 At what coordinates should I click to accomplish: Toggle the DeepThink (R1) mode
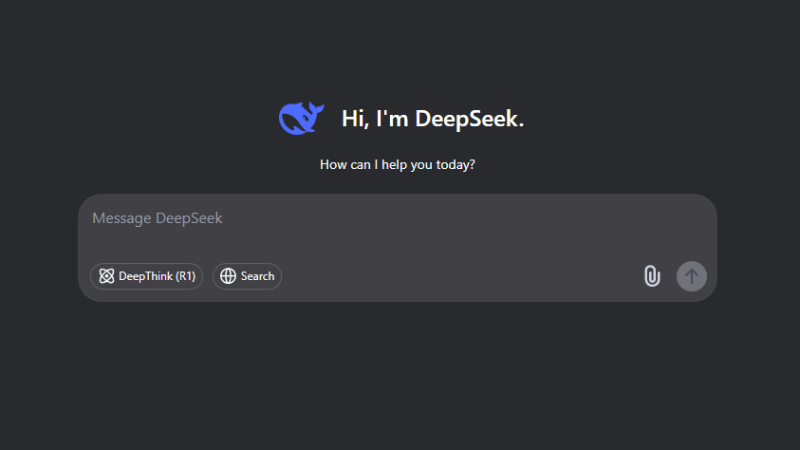[x=146, y=276]
